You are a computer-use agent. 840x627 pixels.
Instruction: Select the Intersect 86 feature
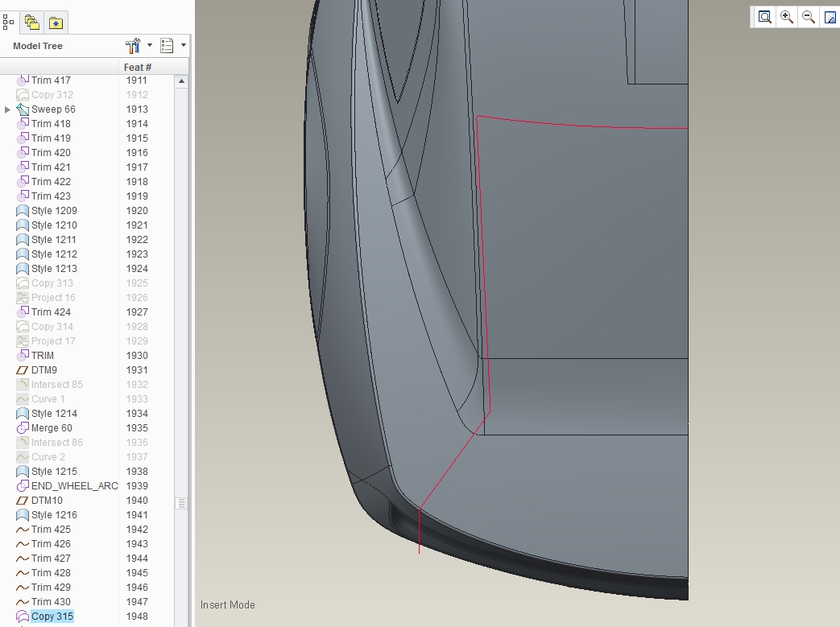(x=57, y=442)
